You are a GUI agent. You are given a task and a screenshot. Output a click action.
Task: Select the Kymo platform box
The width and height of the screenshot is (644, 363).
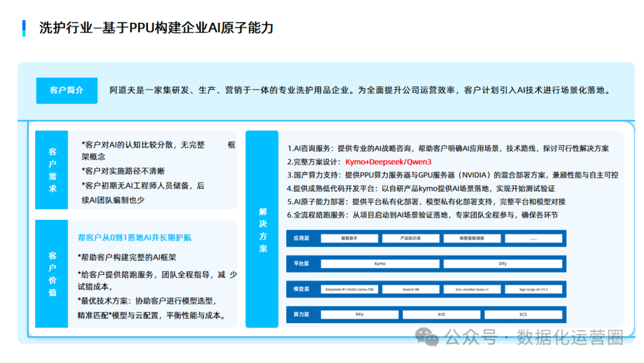pyautogui.click(x=380, y=263)
